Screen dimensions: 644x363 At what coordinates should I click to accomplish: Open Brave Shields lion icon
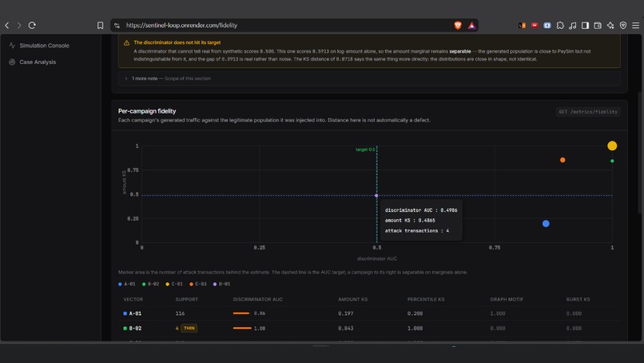(458, 26)
